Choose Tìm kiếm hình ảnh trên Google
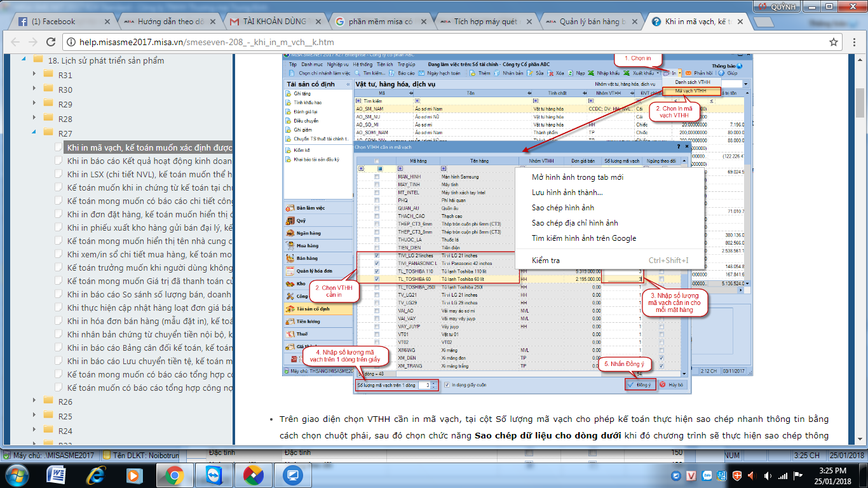Viewport: 868px width, 488px height. pyautogui.click(x=611, y=238)
